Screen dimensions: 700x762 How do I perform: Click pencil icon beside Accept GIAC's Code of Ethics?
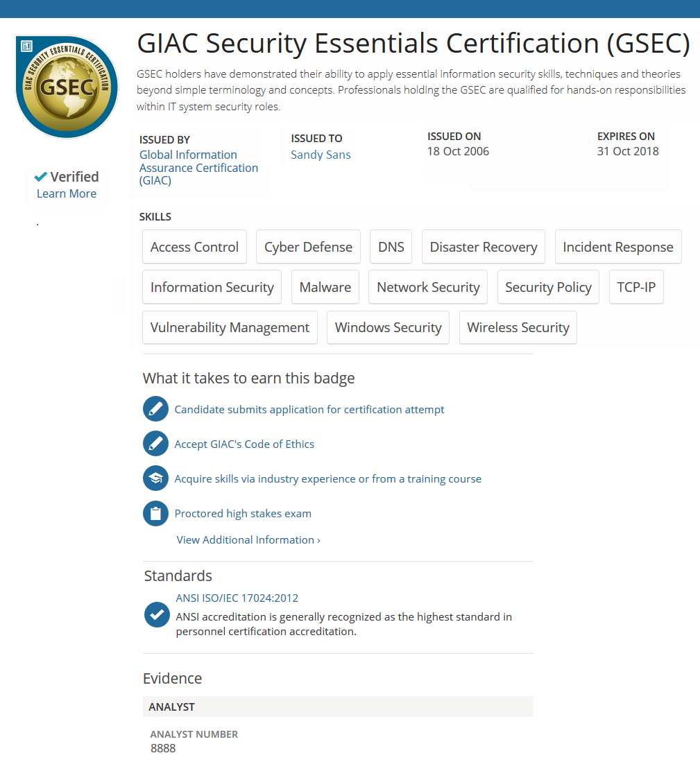155,444
